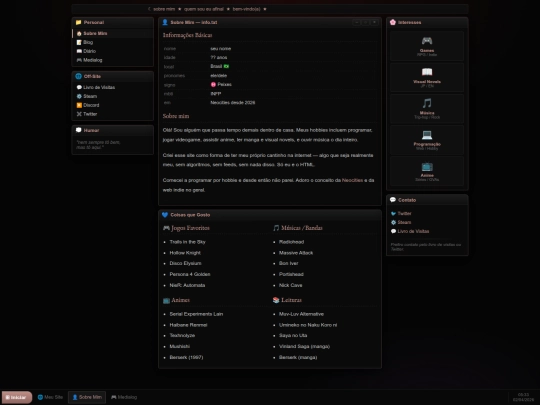Click the blue heart icon beside Coisas que Gosto
Screen dimensions: 540x405
point(165,215)
